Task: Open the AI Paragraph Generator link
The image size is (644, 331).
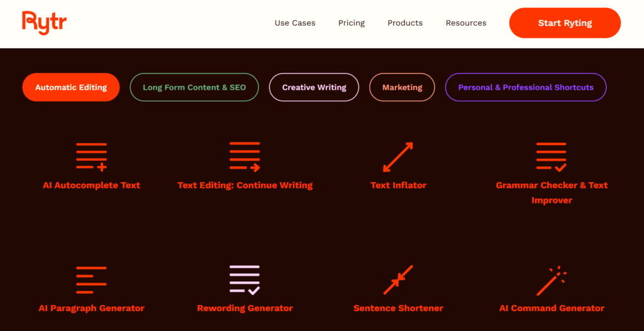Action: coord(92,308)
